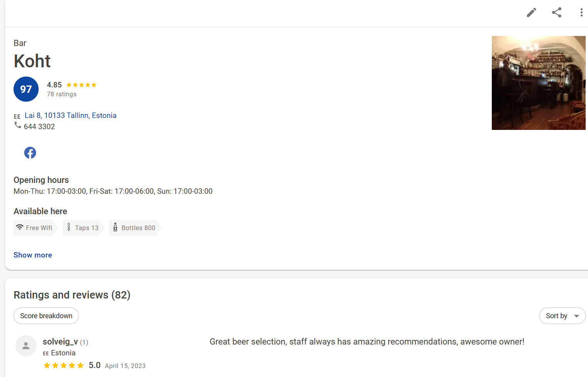Click the share icon
Viewport: 588px width, 377px height.
click(556, 12)
